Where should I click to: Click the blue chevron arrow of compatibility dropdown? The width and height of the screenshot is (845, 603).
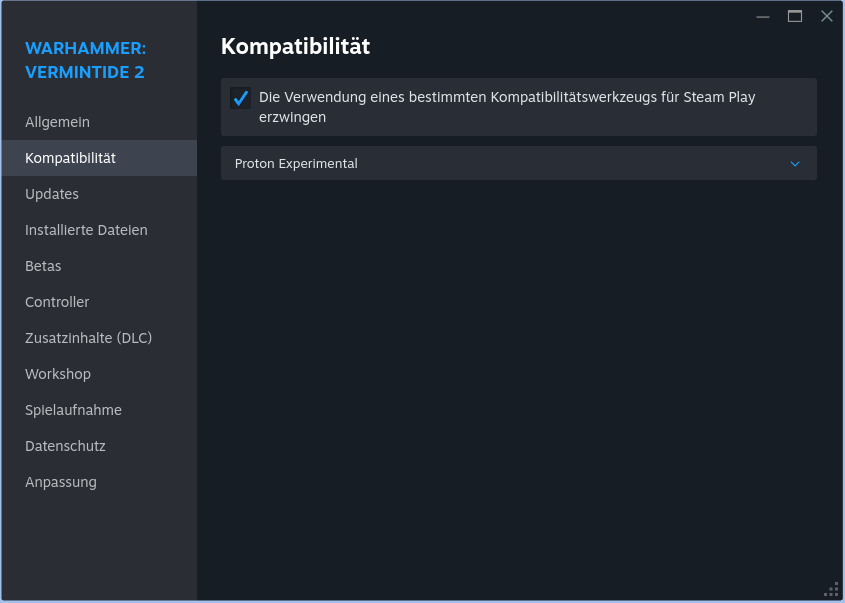tap(795, 164)
